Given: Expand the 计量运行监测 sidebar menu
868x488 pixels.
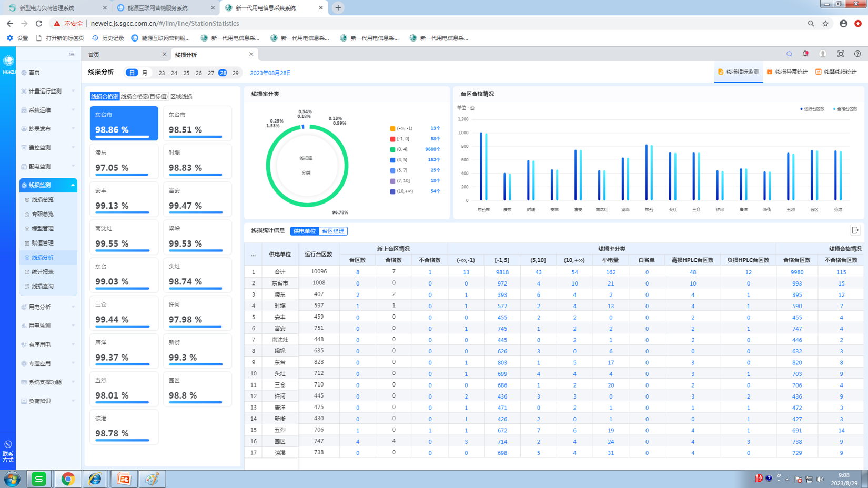Looking at the screenshot, I should pos(48,91).
